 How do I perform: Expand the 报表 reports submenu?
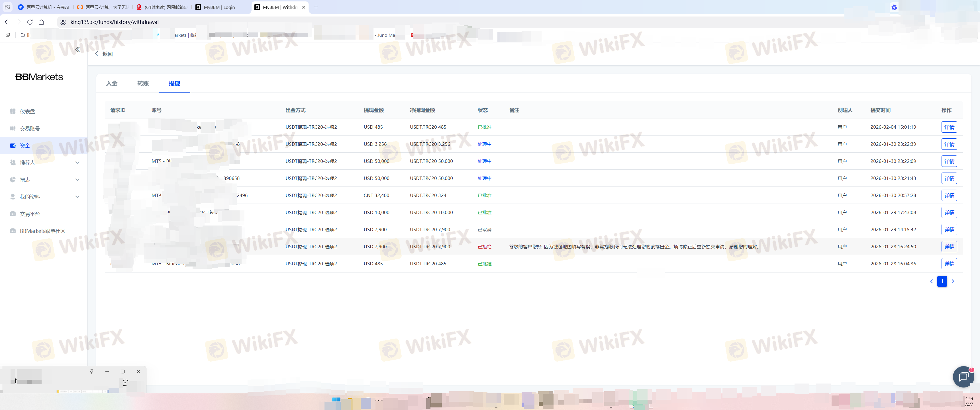coord(77,180)
